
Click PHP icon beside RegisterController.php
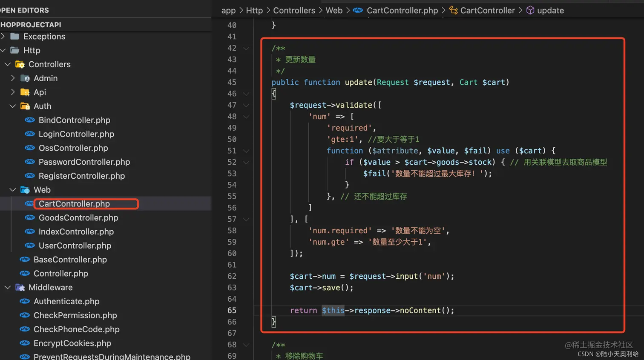(x=30, y=176)
